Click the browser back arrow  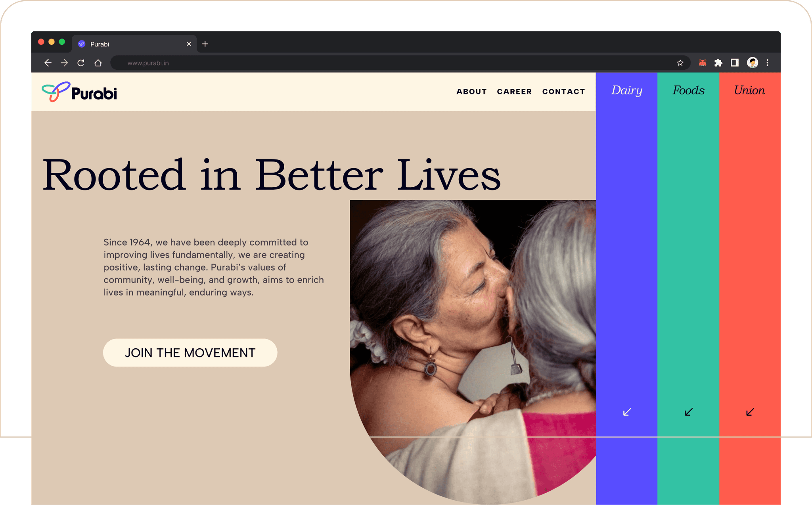click(x=48, y=63)
